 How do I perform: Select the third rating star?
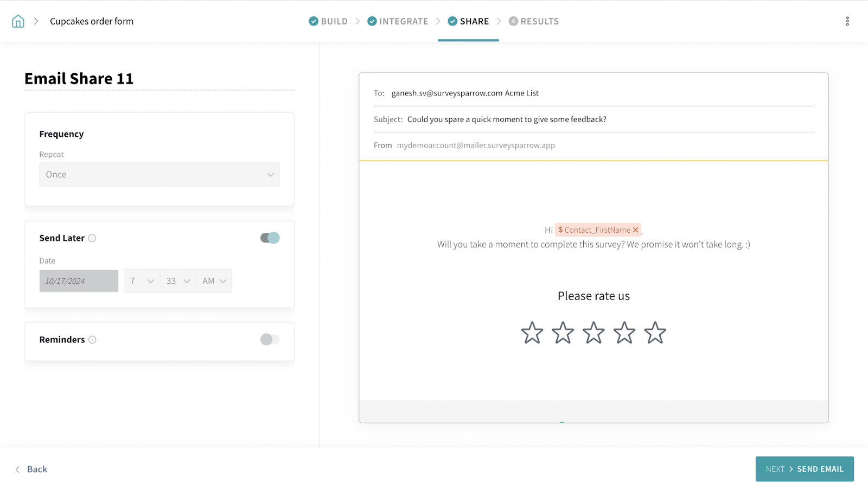[x=593, y=333]
